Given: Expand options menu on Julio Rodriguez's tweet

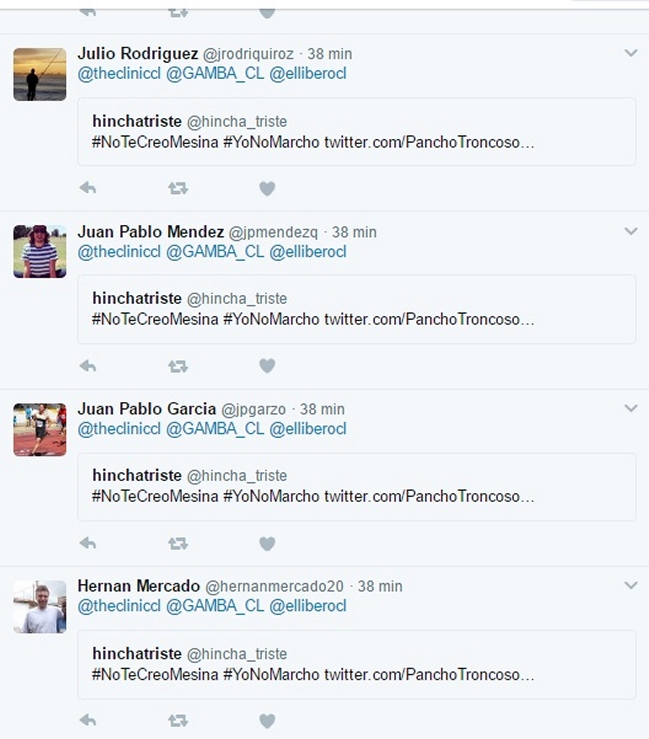Looking at the screenshot, I should [x=630, y=53].
